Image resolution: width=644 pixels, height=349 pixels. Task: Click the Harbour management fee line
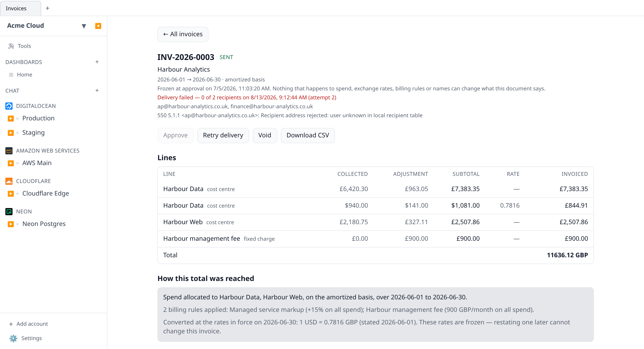tap(201, 239)
